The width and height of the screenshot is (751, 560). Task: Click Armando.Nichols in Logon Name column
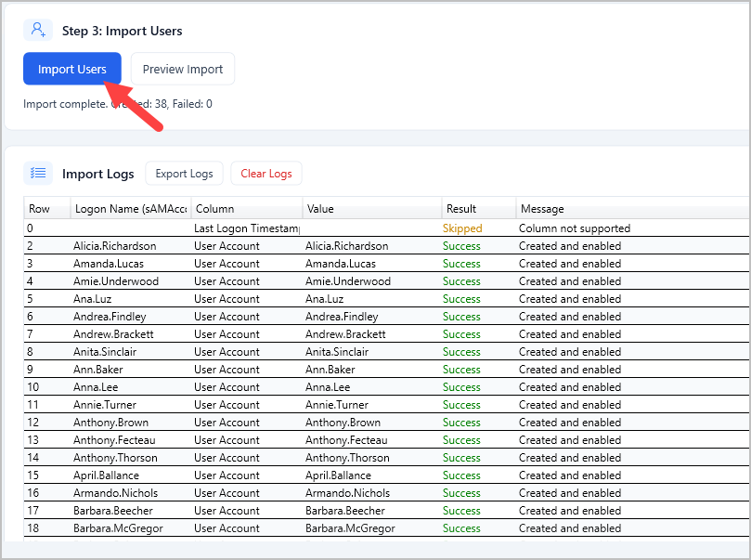(x=115, y=493)
